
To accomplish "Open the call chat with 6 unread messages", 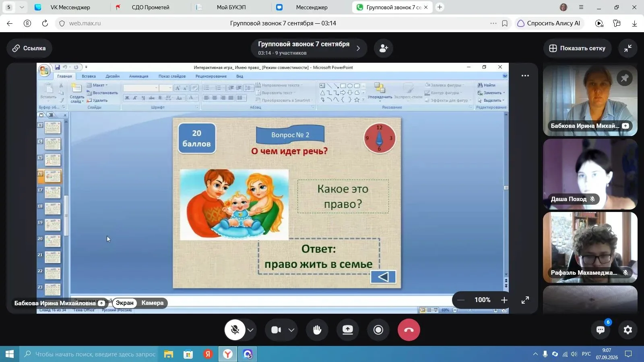I will (x=601, y=330).
